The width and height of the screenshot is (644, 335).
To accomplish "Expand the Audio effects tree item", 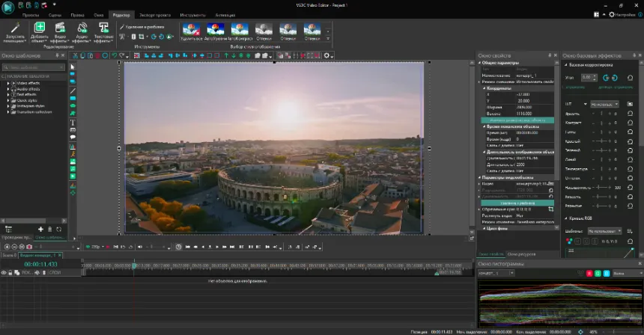I will point(8,89).
